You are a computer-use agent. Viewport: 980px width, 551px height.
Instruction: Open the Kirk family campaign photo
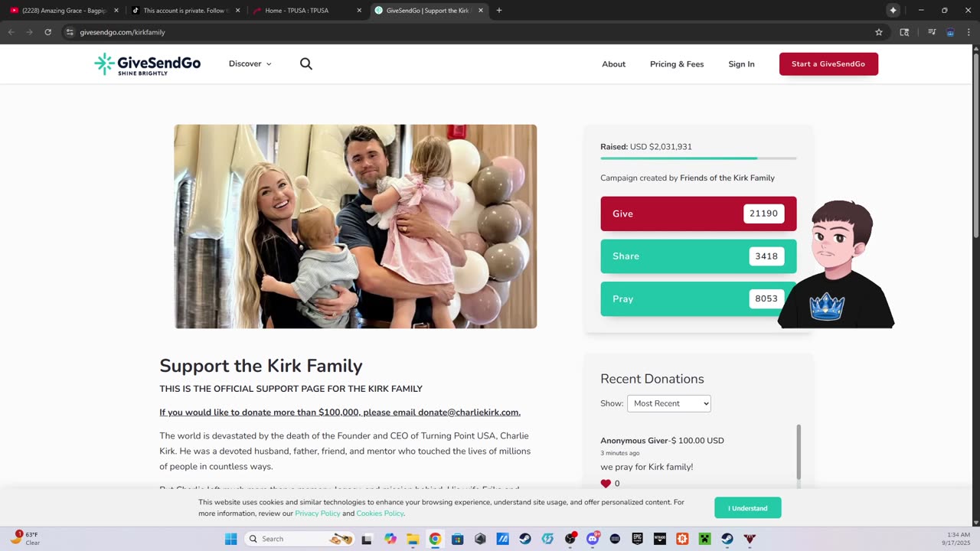click(x=355, y=227)
